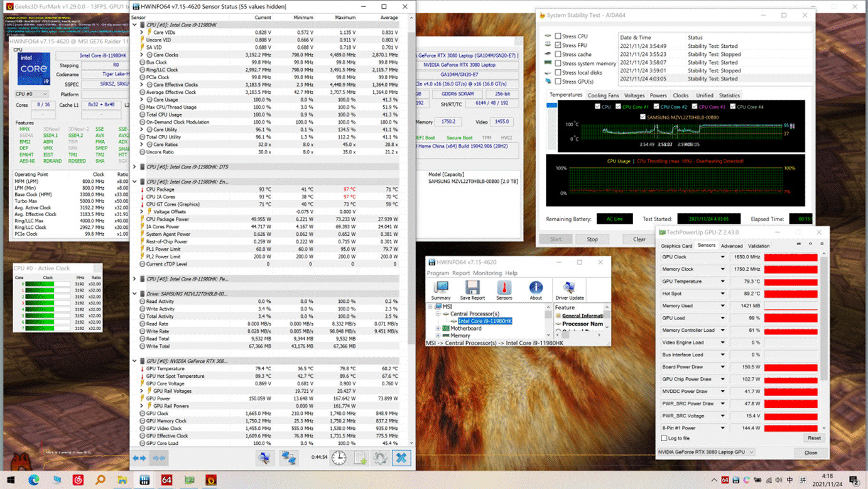Open the Hot Spot sensor dropdown in GPU-Z
The height and width of the screenshot is (489, 868).
pyautogui.click(x=722, y=294)
